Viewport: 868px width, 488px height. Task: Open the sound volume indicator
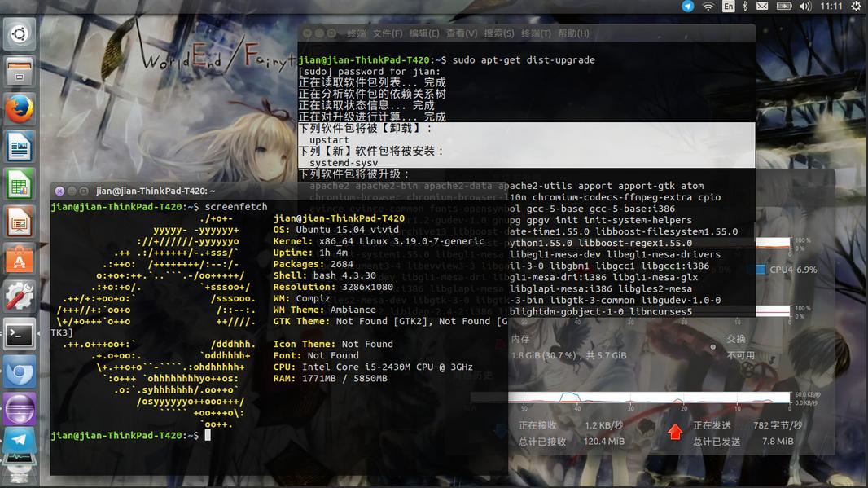(805, 6)
